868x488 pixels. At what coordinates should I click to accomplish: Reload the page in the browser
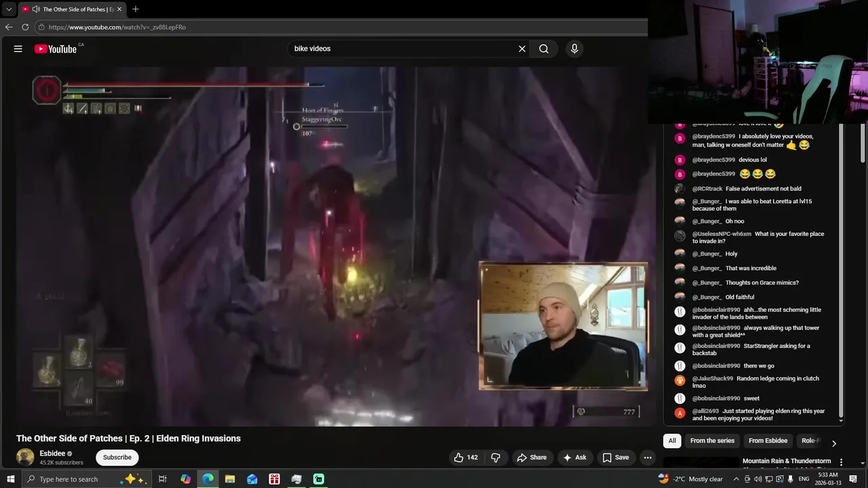pos(25,27)
